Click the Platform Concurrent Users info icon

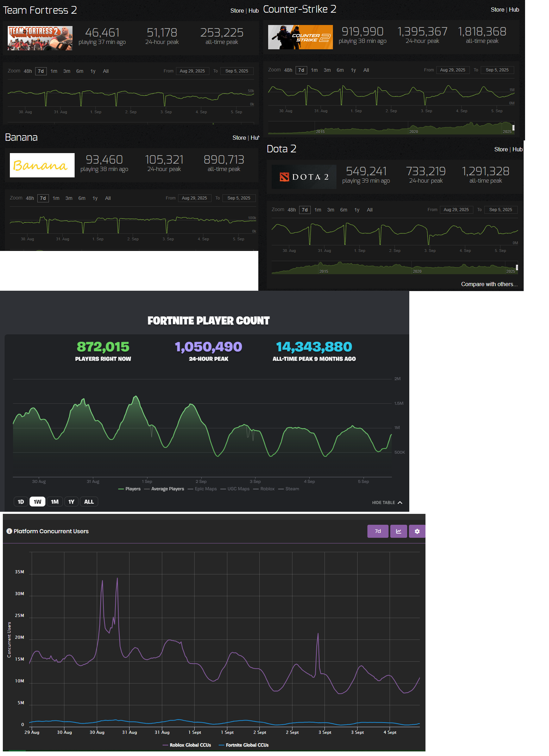pyautogui.click(x=10, y=531)
